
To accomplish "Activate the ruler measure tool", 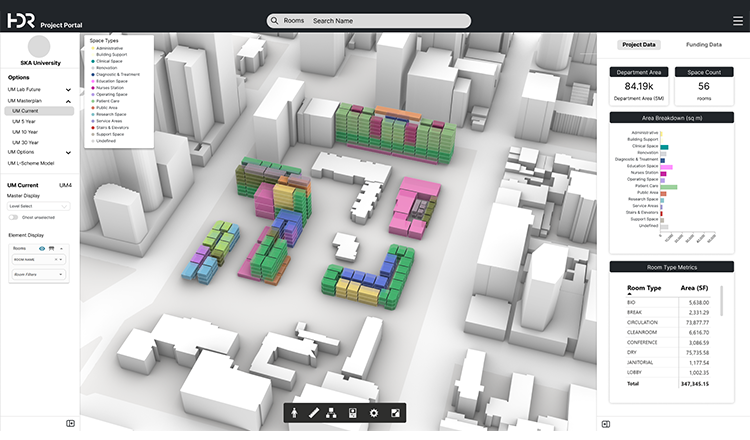I will 313,413.
